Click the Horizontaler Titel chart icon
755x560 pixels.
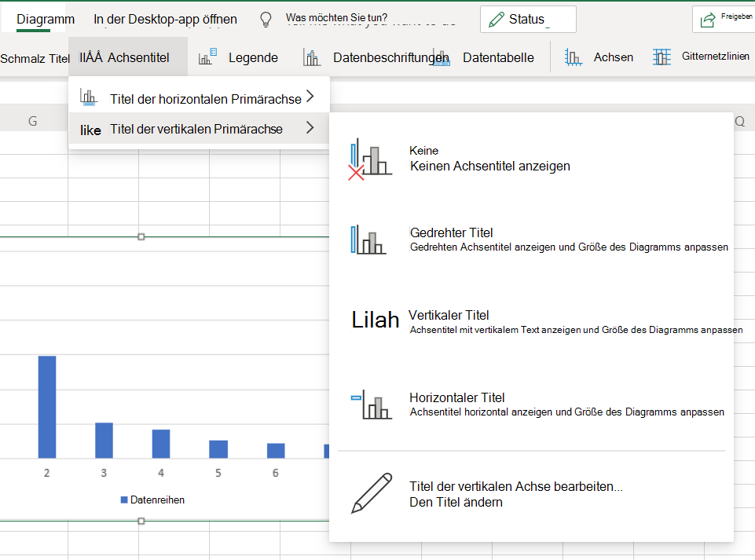tap(372, 404)
